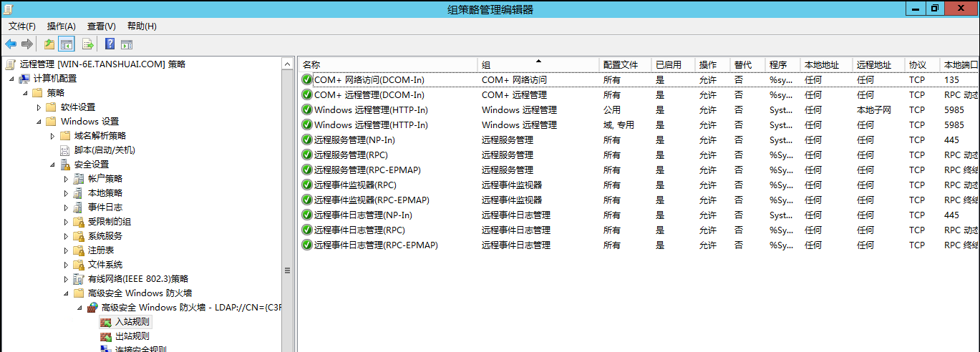
Task: Click the local port 135 cell
Action: [951, 80]
